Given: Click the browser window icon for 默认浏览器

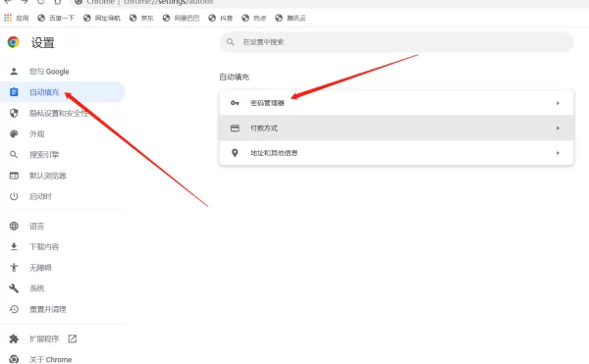Looking at the screenshot, I should [14, 176].
